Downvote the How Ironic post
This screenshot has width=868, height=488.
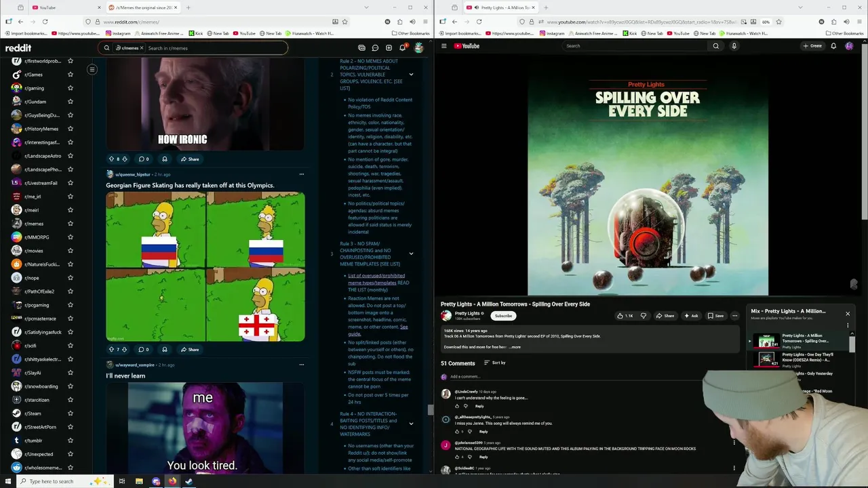125,159
